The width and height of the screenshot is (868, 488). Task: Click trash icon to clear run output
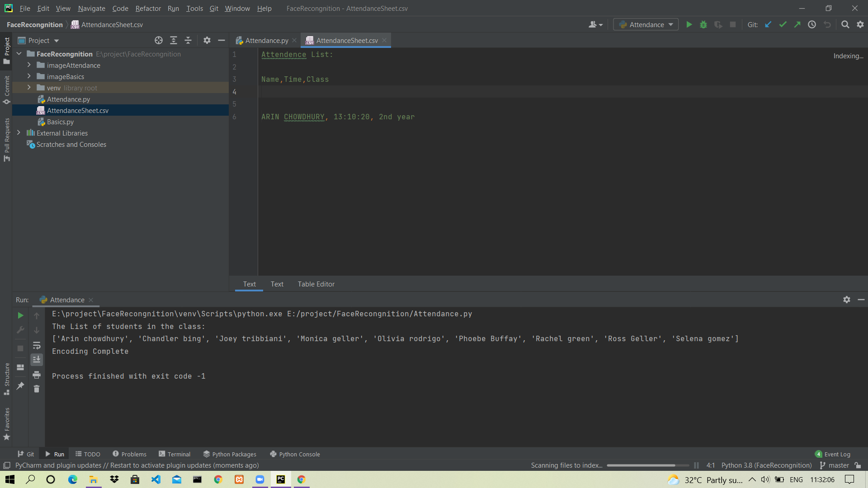(37, 389)
